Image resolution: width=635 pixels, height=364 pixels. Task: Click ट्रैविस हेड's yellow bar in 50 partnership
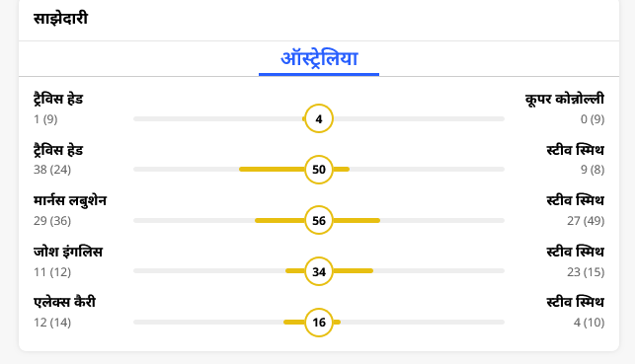(x=272, y=169)
